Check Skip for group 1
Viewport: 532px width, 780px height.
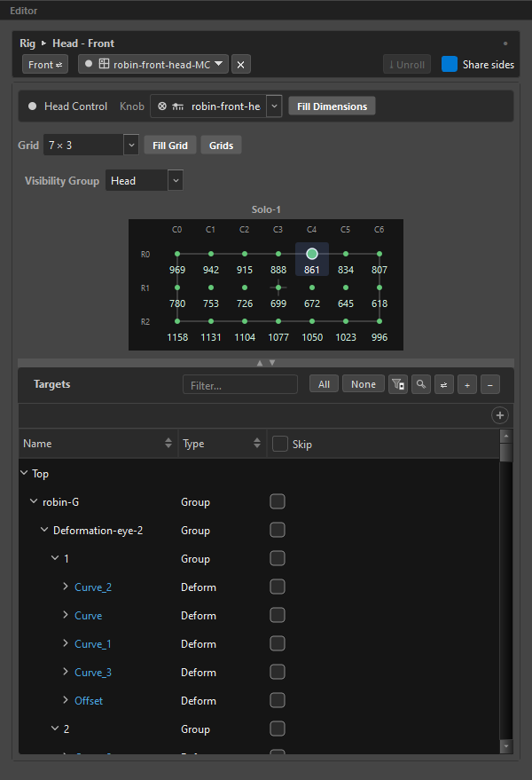click(x=278, y=558)
